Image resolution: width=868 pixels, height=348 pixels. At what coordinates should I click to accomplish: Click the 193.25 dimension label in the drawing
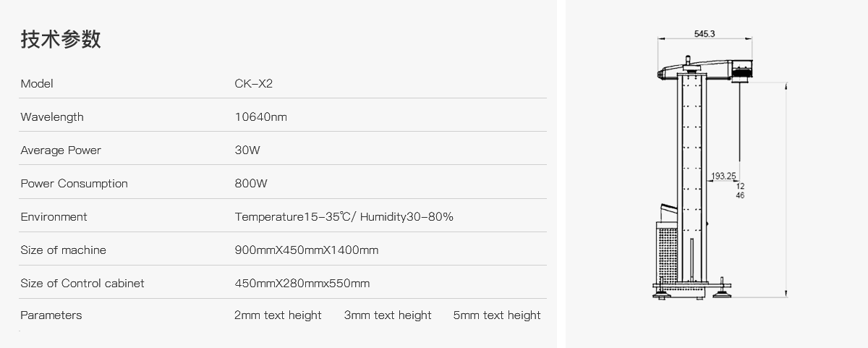(x=723, y=176)
